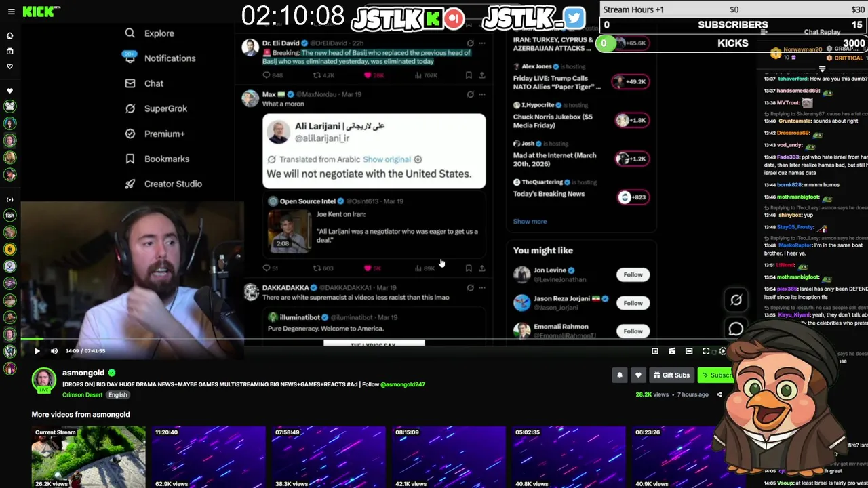Click SuperGrok in the streamed X sidebar
This screenshot has height=488, width=868.
(156, 108)
